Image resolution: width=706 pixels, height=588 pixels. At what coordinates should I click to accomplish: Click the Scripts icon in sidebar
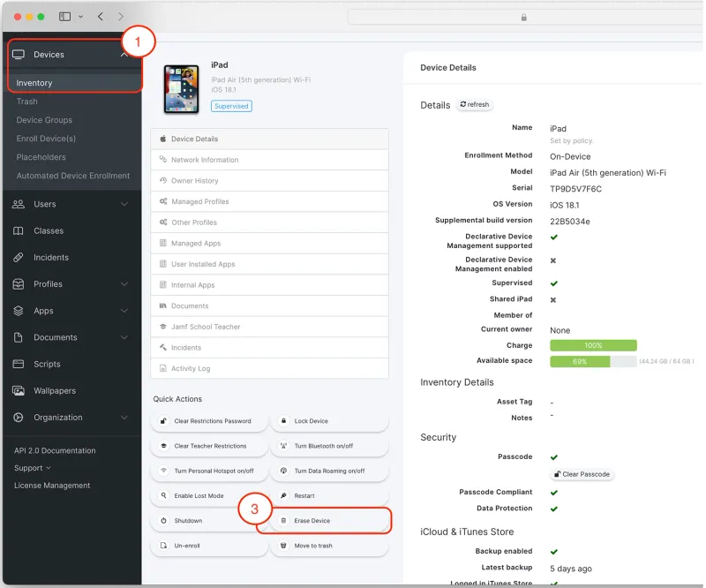click(x=18, y=364)
